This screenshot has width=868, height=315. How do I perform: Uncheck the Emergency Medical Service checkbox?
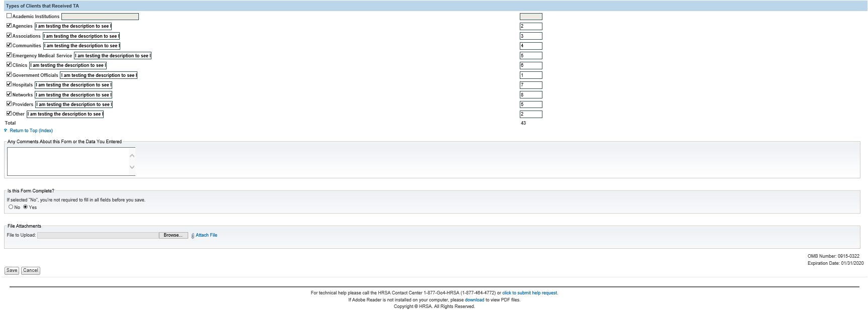(9, 55)
